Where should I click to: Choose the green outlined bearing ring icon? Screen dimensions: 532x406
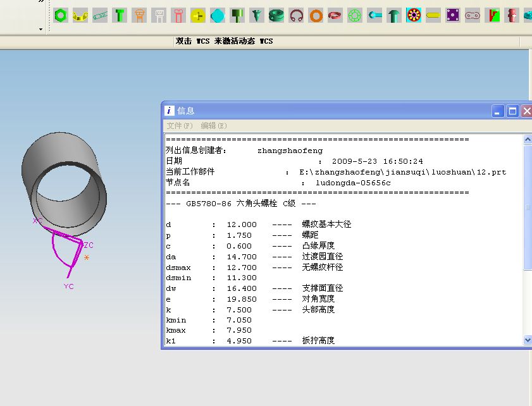[x=355, y=16]
